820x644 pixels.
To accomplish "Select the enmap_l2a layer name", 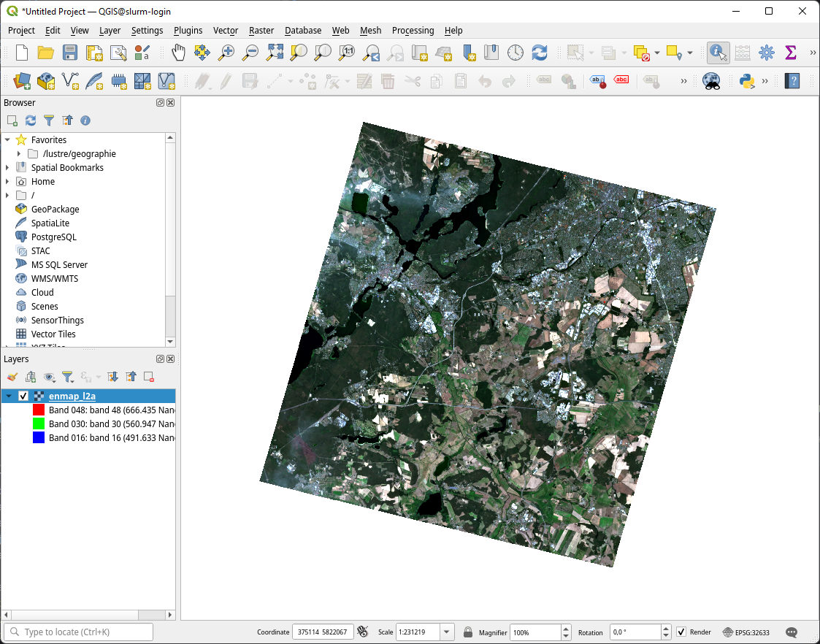I will coord(72,396).
